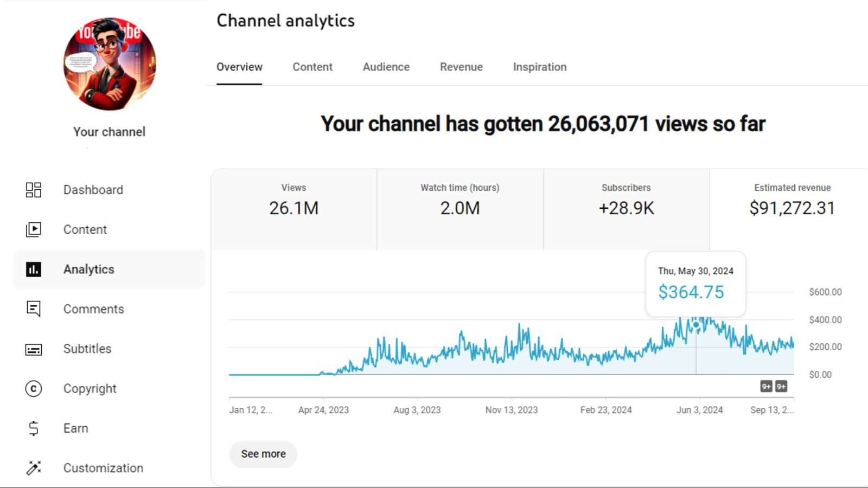Click the $400.00 y-axis label
868x488 pixels.
[x=826, y=319]
